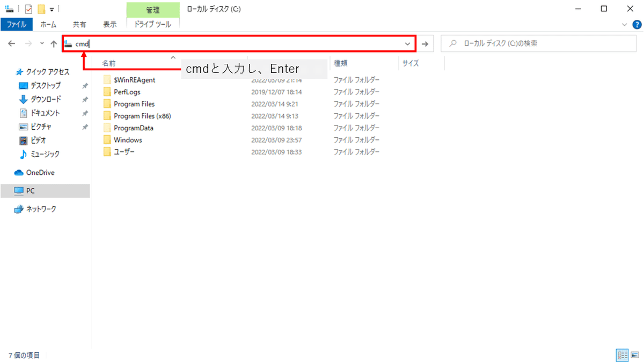Click the ネットワーク item in navigation pane

point(41,209)
